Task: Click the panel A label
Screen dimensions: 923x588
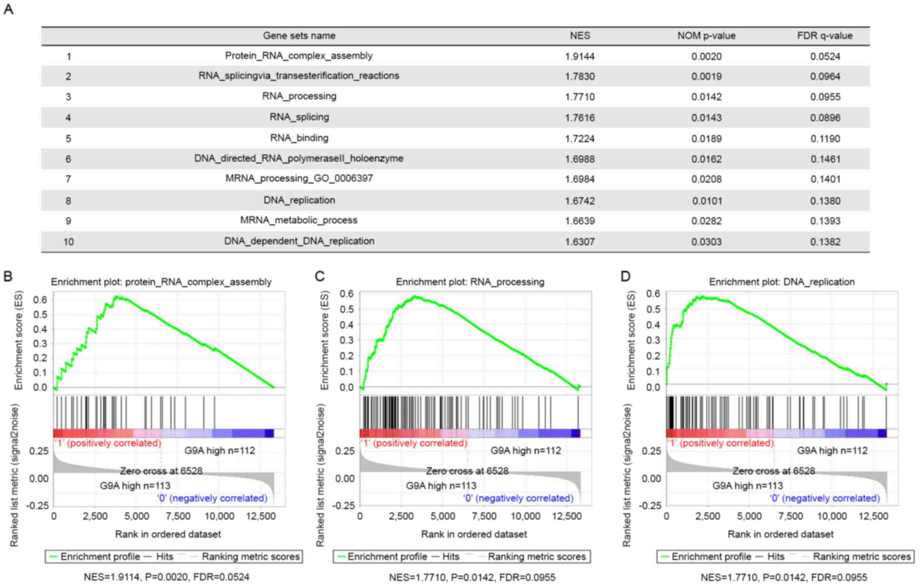Action: (8, 9)
